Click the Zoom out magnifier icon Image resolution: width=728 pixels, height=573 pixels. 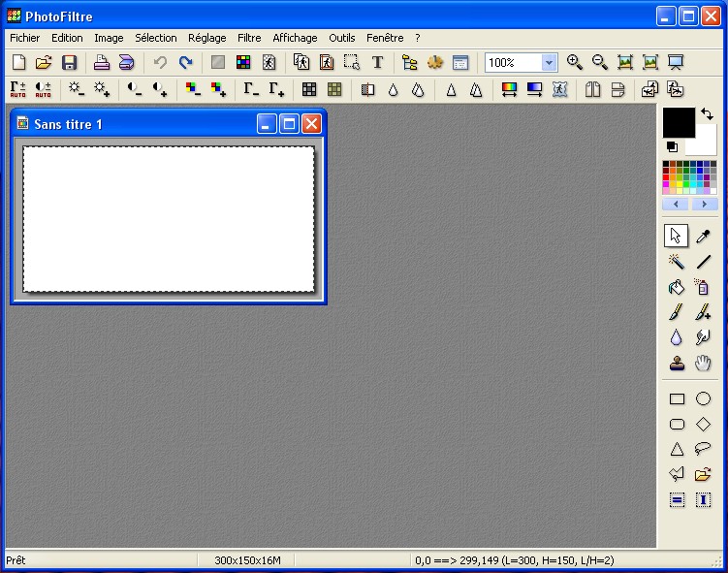[x=599, y=62]
